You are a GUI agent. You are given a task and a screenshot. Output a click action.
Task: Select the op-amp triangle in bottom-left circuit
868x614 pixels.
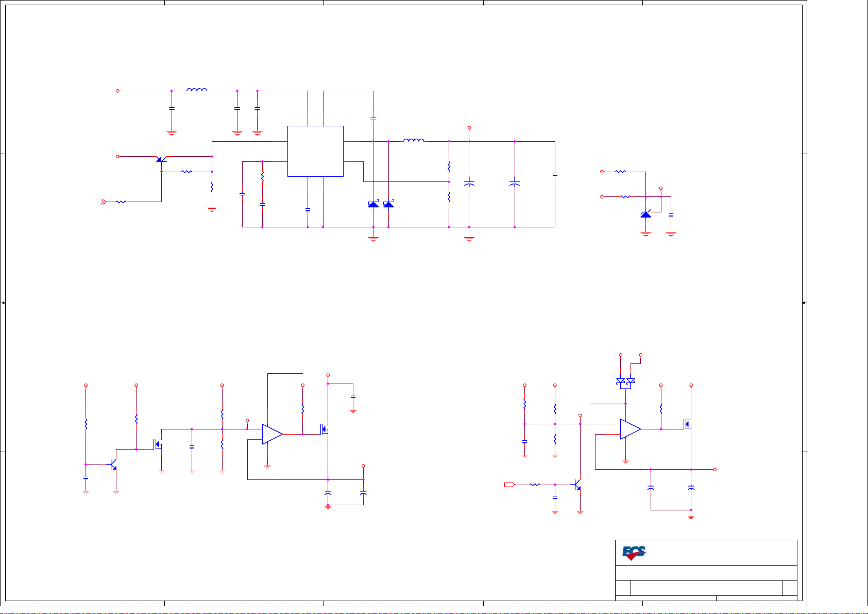(272, 434)
